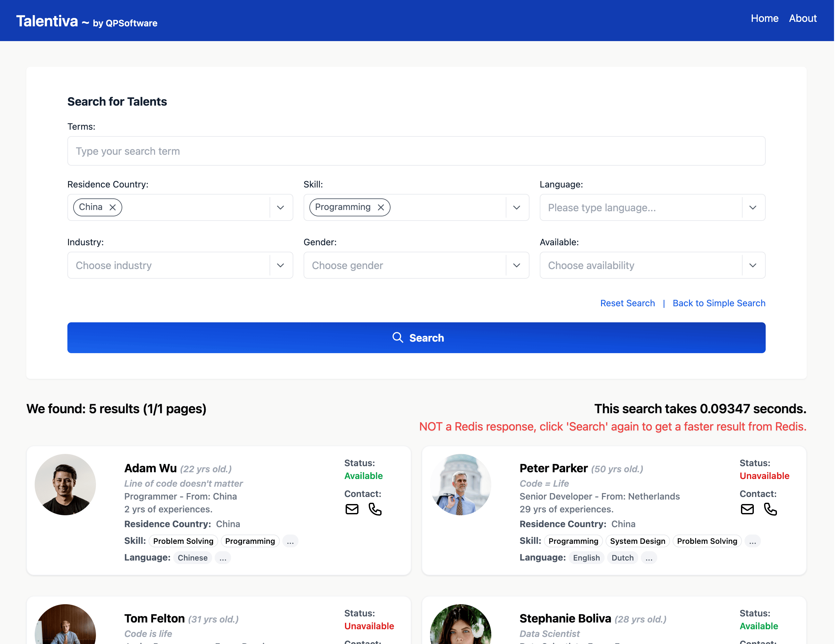Viewport: 835px width, 644px height.
Task: Focus the search Terms input field
Action: (x=416, y=151)
